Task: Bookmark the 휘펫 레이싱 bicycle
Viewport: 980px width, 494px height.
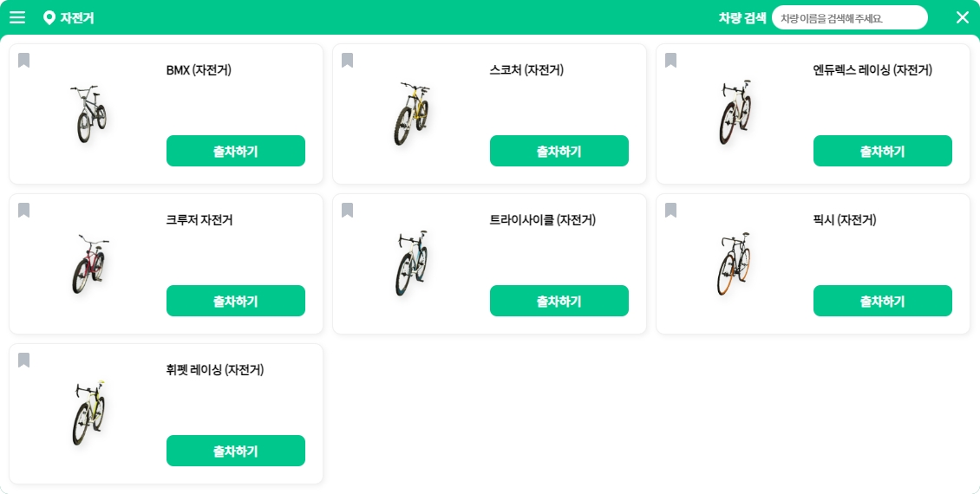Action: tap(24, 361)
